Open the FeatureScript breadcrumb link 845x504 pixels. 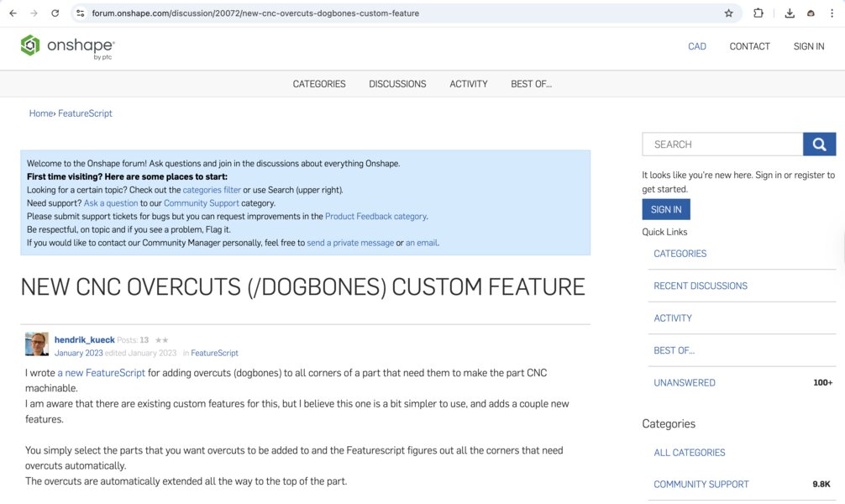click(x=85, y=113)
